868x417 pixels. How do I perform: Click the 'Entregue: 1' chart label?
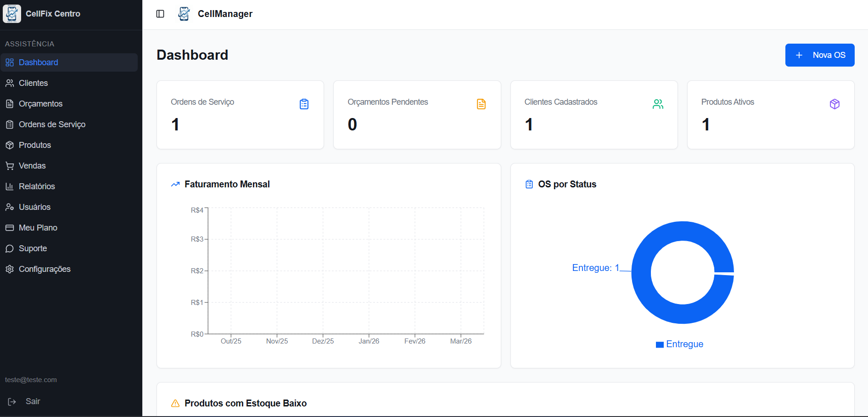(595, 268)
